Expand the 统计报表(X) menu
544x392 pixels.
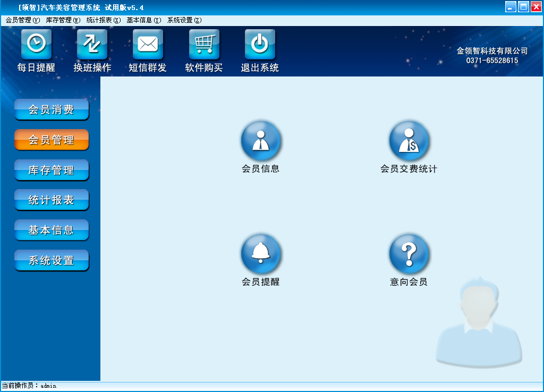[103, 20]
